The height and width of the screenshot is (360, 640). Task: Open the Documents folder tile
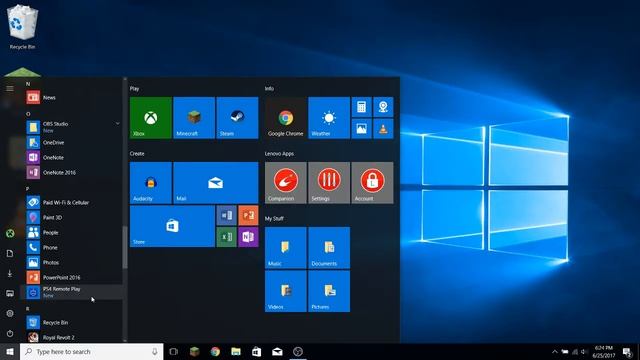[x=329, y=248]
